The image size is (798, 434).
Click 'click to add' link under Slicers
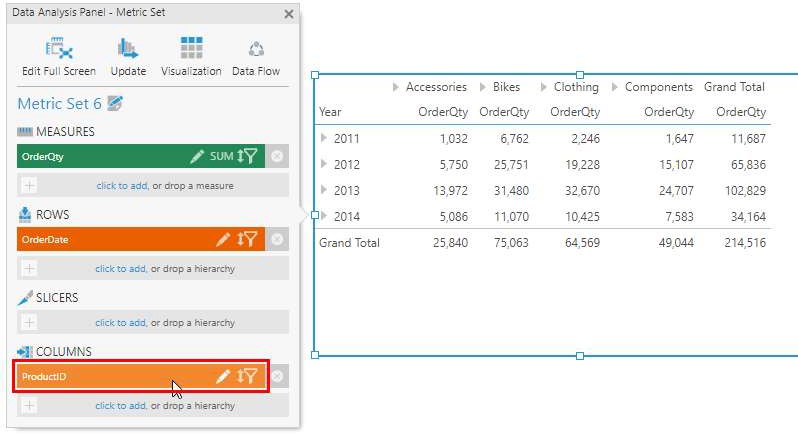(120, 323)
